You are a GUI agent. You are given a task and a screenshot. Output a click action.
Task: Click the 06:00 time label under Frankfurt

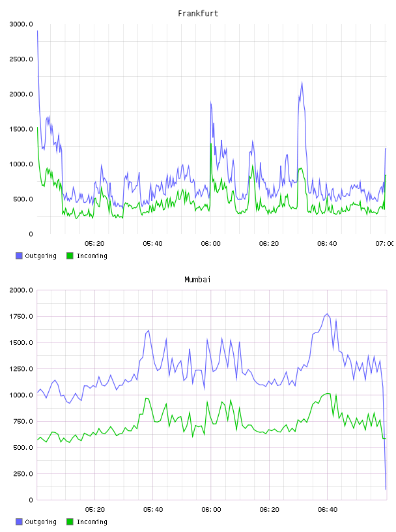(x=210, y=244)
